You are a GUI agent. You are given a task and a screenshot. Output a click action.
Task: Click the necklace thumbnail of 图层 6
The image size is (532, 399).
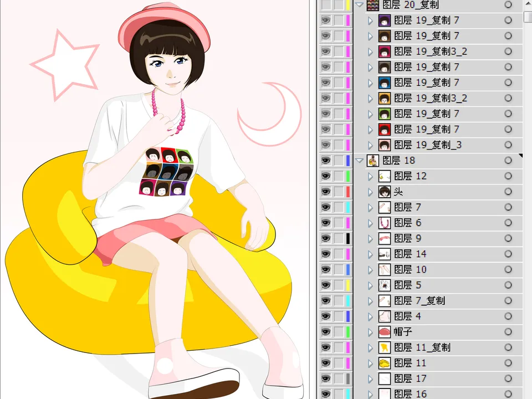(384, 222)
